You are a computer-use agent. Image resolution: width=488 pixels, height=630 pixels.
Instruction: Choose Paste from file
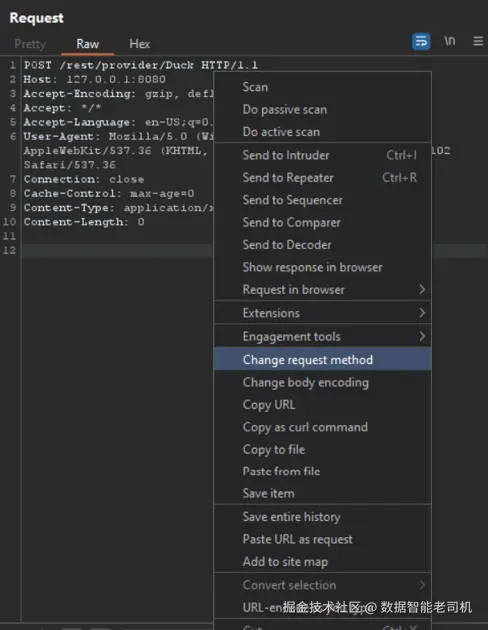click(323, 471)
